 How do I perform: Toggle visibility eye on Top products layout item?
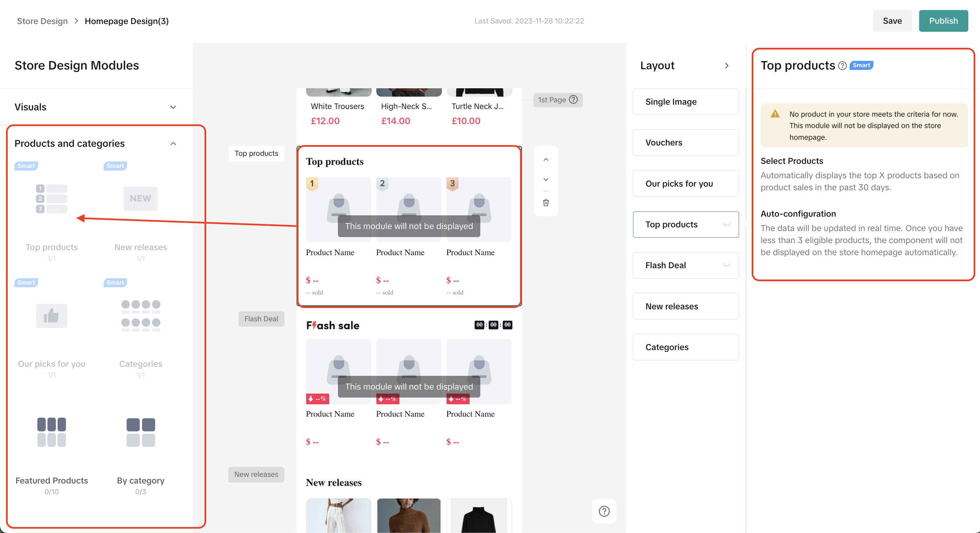click(x=726, y=225)
